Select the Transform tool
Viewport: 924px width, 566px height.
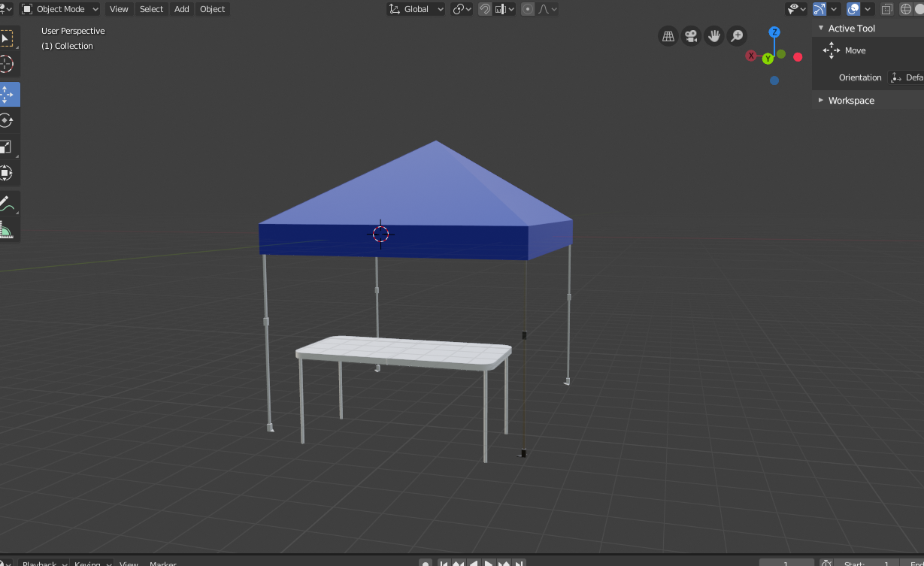pyautogui.click(x=7, y=173)
